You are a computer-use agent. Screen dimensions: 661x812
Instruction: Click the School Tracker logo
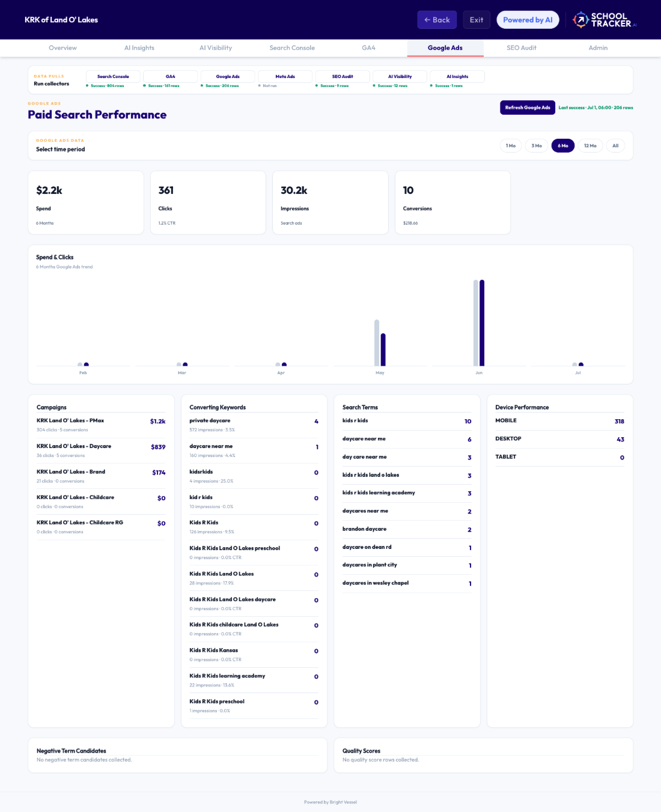(x=604, y=20)
